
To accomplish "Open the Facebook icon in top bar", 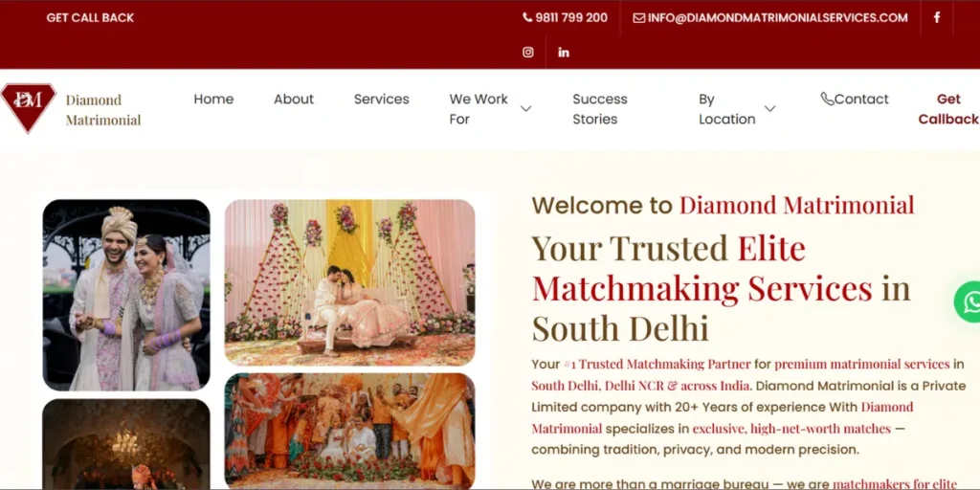I will [936, 17].
